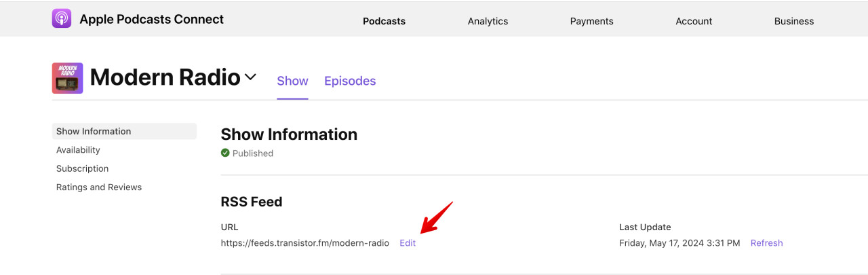The image size is (868, 275).
Task: Select Subscription in the sidebar
Action: [x=82, y=168]
